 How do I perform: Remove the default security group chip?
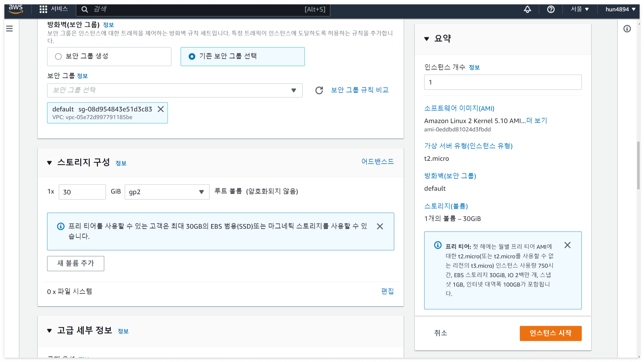click(161, 109)
